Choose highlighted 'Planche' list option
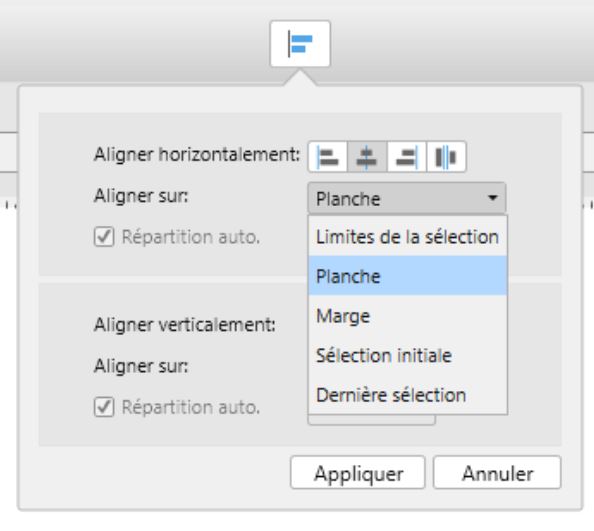This screenshot has width=594, height=531. pyautogui.click(x=408, y=276)
